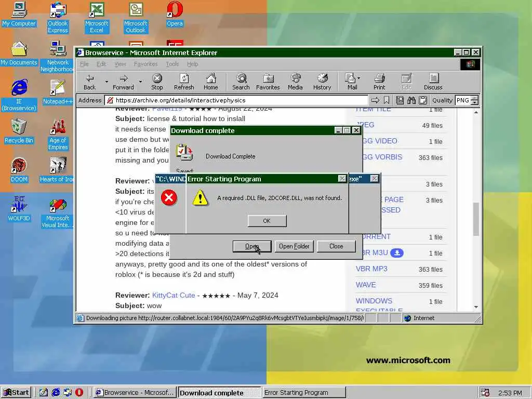Select the DOOM desktop icon
The height and width of the screenshot is (399, 532).
click(x=19, y=170)
